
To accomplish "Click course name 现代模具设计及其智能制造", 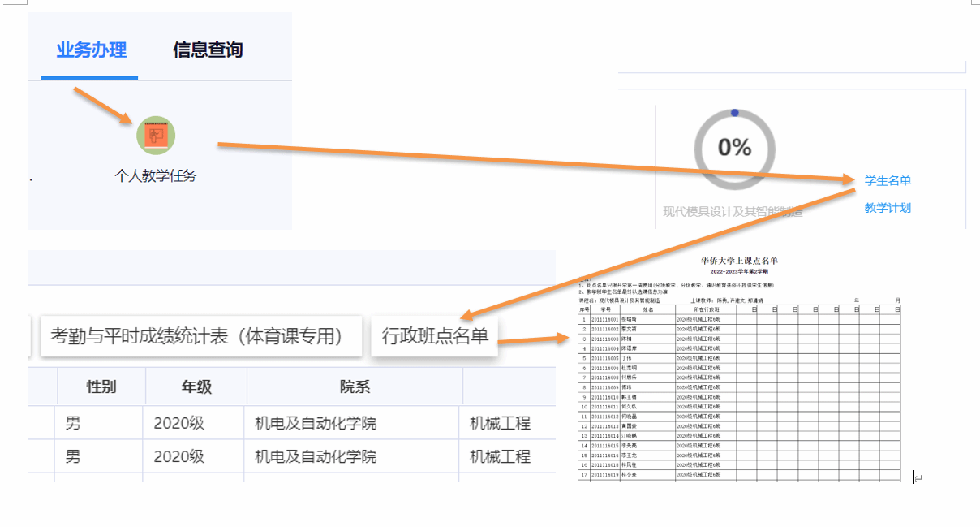I will point(733,212).
